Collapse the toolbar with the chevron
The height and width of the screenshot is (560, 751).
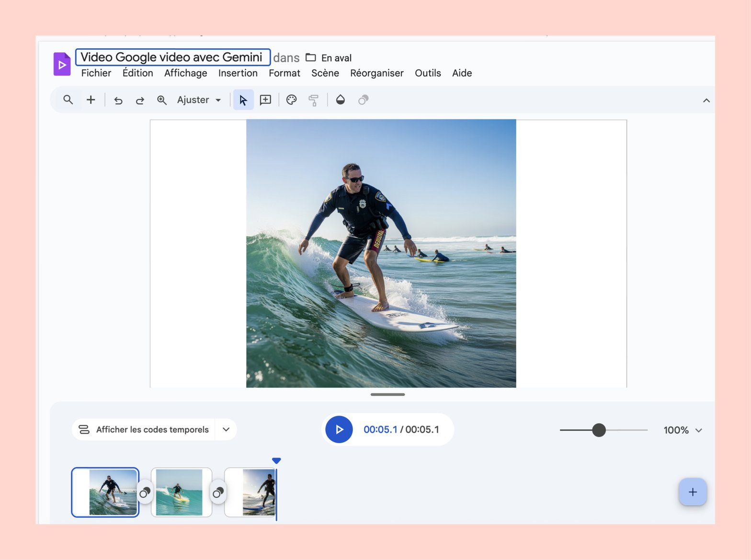(706, 101)
